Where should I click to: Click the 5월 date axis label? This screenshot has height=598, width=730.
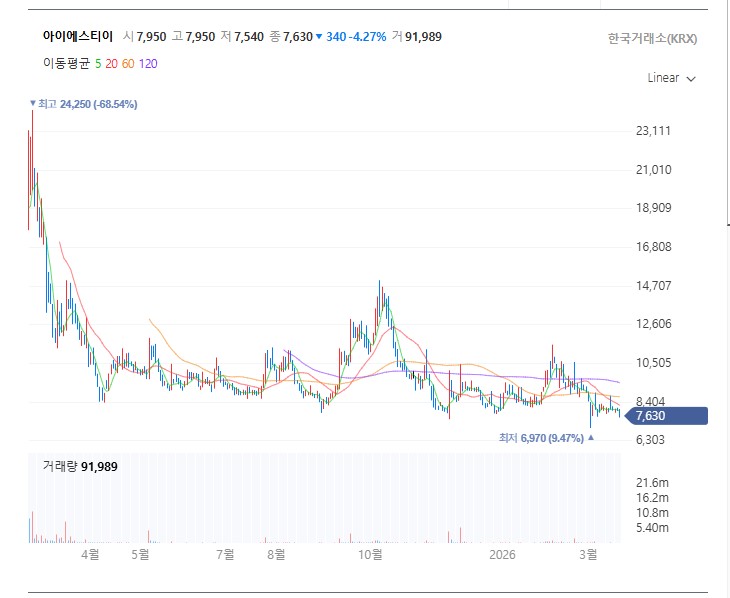(140, 554)
